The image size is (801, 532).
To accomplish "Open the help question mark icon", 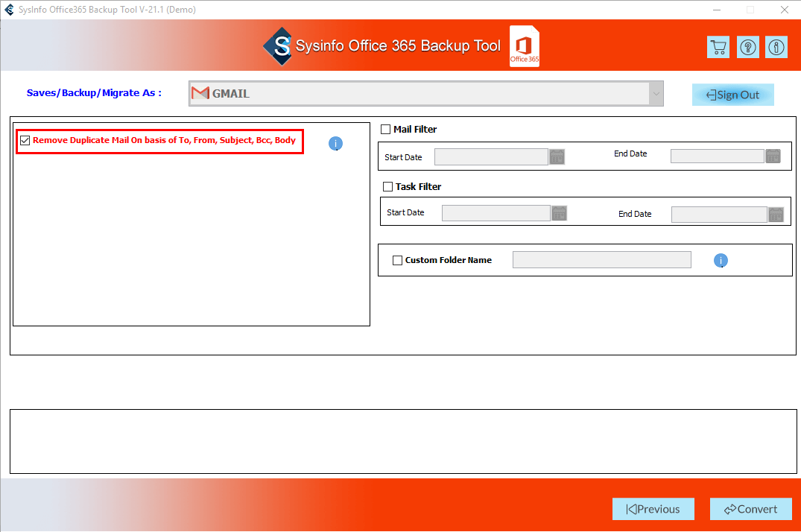I will coord(748,47).
